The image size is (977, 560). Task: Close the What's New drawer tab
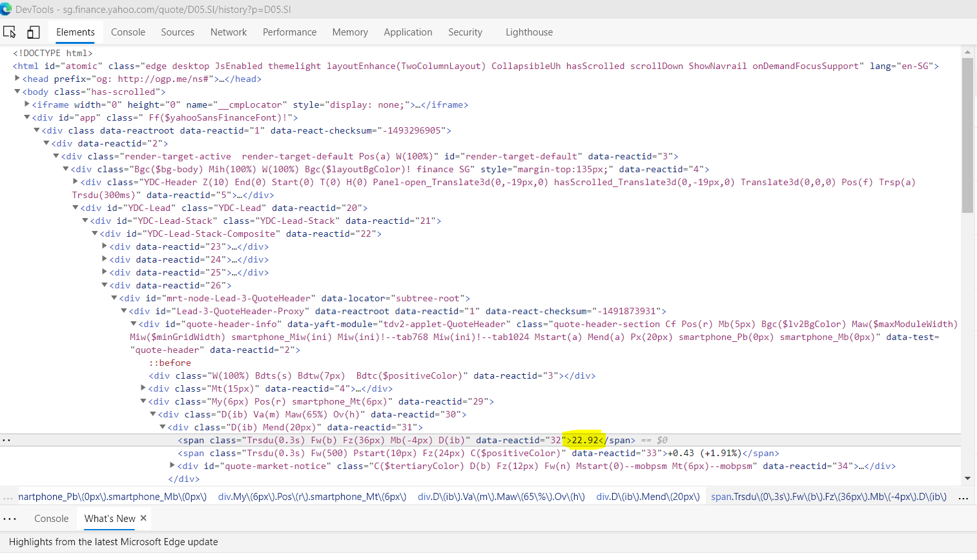tap(143, 518)
